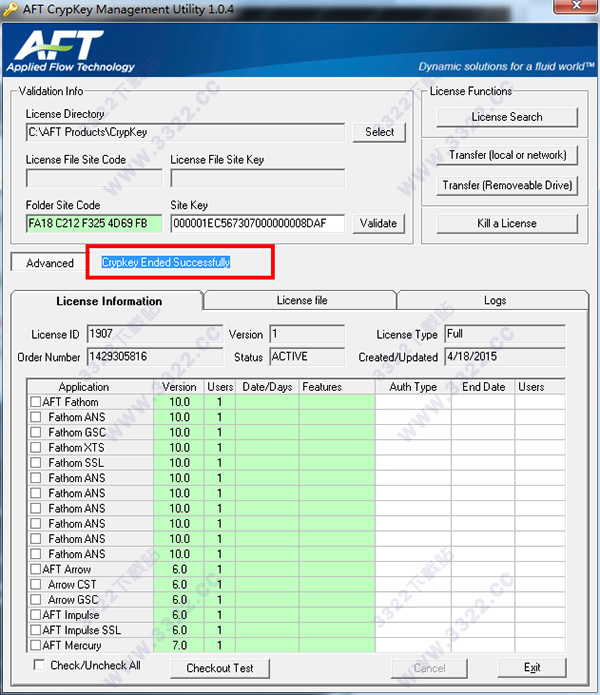600x695 pixels.
Task: Click the Validate button
Action: pyautogui.click(x=378, y=223)
